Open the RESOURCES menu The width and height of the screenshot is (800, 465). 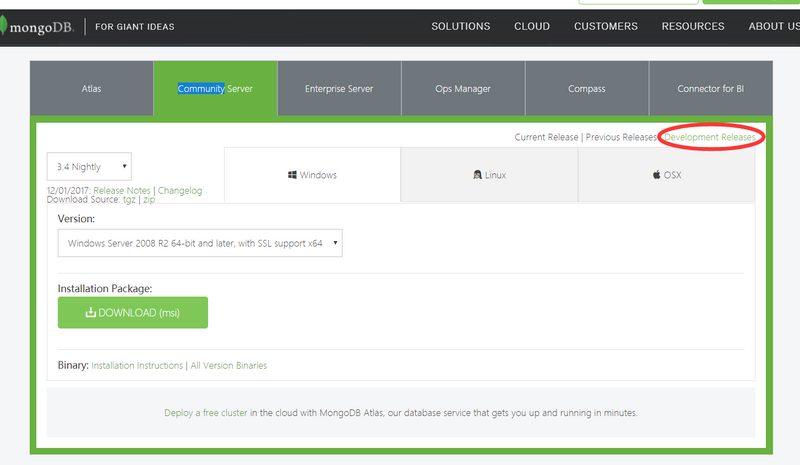[693, 26]
